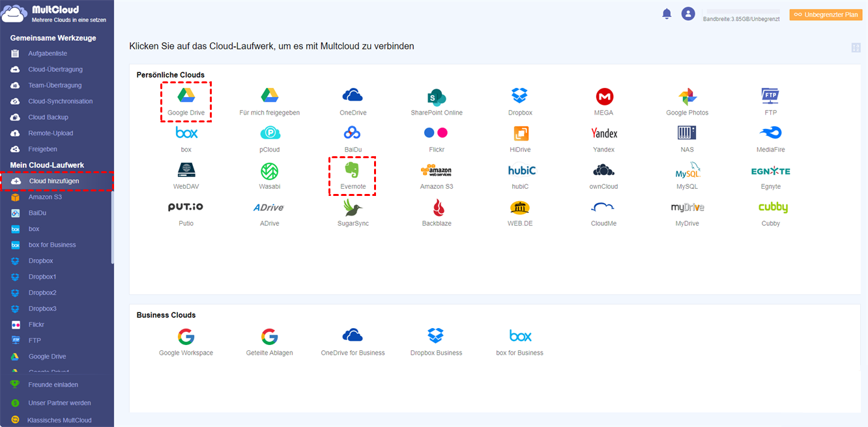Select the Google Drive cloud icon
868x427 pixels.
pos(186,96)
